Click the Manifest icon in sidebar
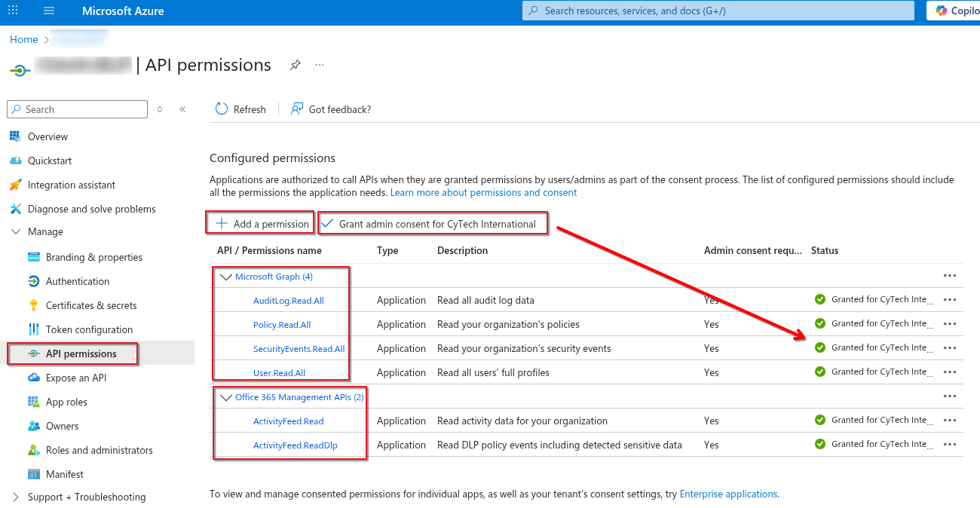 point(33,474)
